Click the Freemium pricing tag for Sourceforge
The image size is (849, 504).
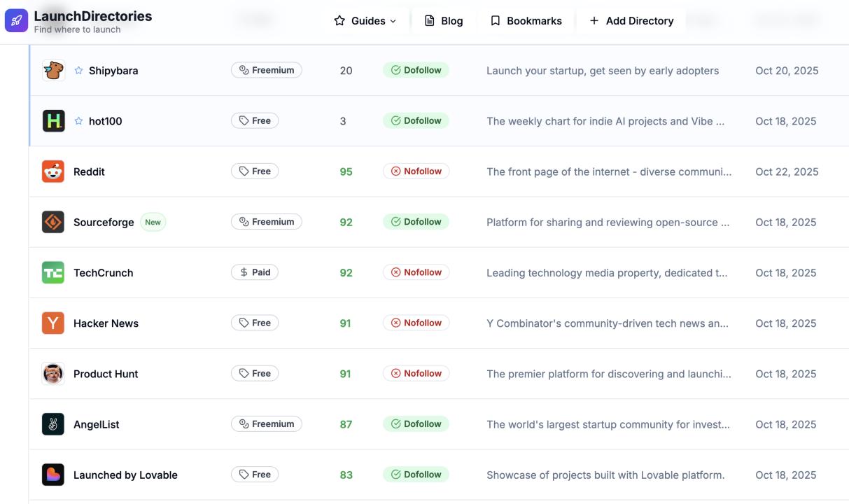point(266,222)
